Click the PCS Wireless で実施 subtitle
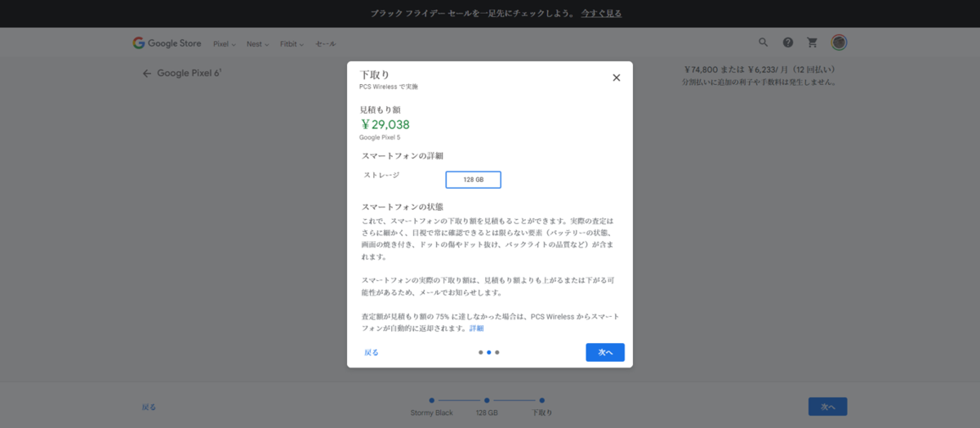The image size is (980, 428). [389, 87]
